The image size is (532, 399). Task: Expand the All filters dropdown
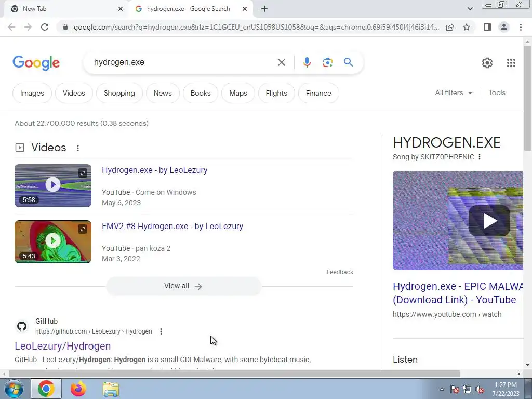point(454,92)
